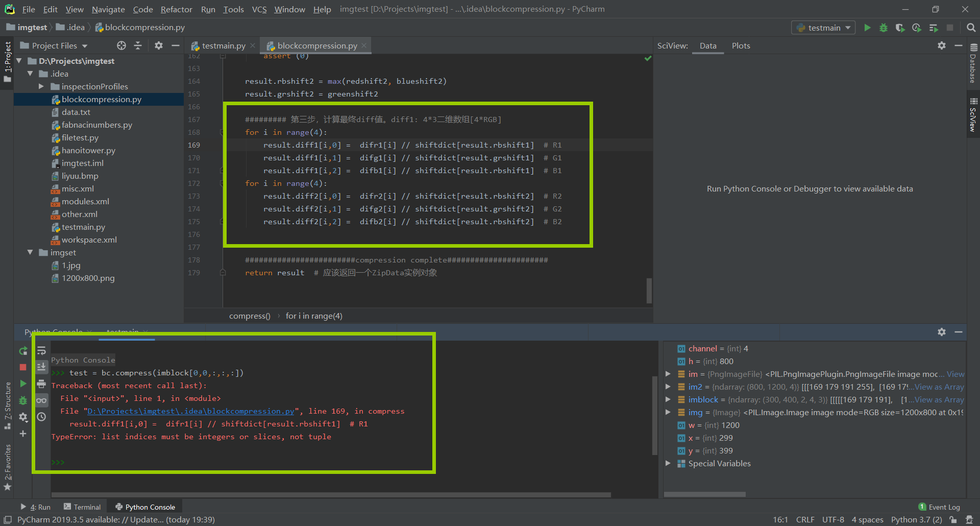Start debugging with the Debug bug icon
The height and width of the screenshot is (526, 980).
coord(884,28)
